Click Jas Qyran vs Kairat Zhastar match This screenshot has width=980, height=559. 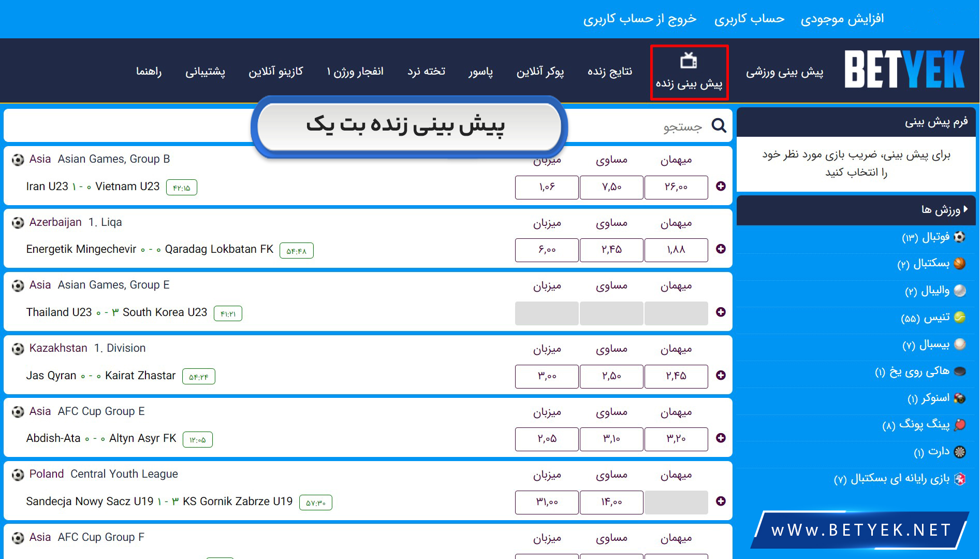tap(101, 376)
